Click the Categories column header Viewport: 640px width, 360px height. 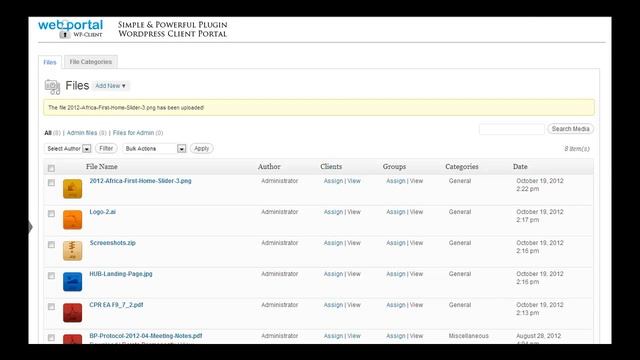click(x=462, y=167)
